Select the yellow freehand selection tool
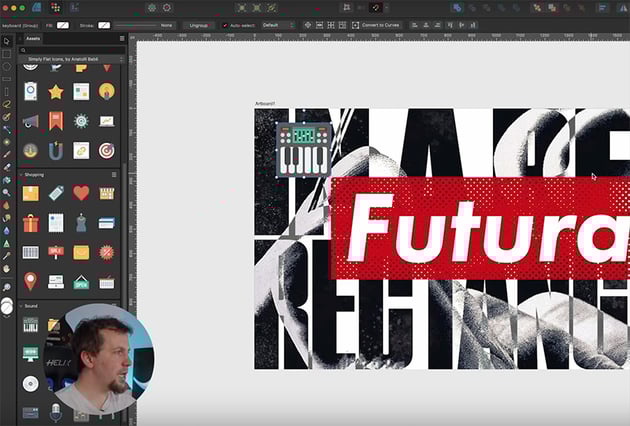This screenshot has height=426, width=630. tap(6, 104)
